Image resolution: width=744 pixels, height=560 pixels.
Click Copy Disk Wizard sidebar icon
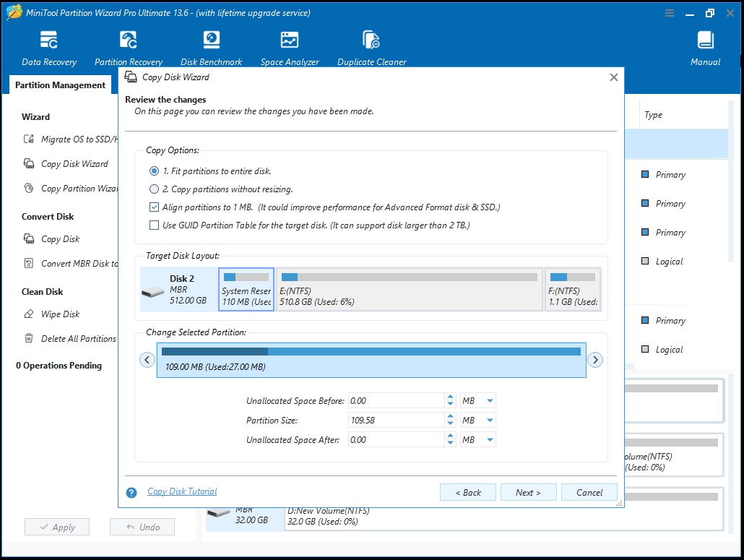click(29, 164)
